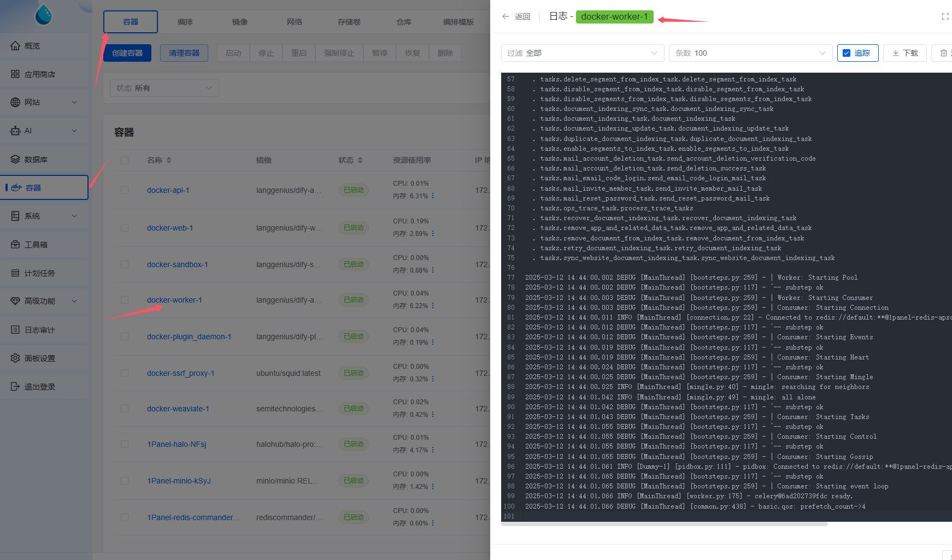This screenshot has height=560, width=952.
Task: Click the horizontal scrollbar under the log
Action: (x=664, y=524)
